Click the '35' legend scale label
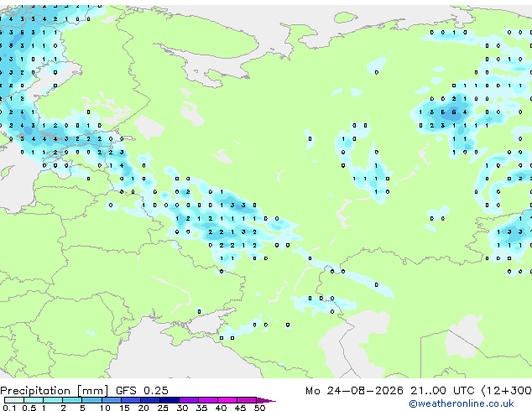 click(201, 408)
